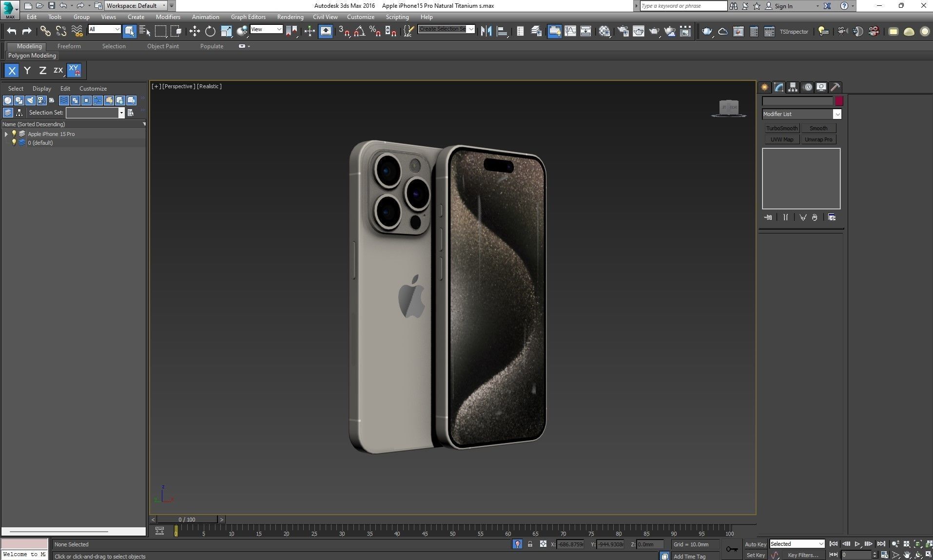
Task: Constrain to the Y axis
Action: click(27, 71)
